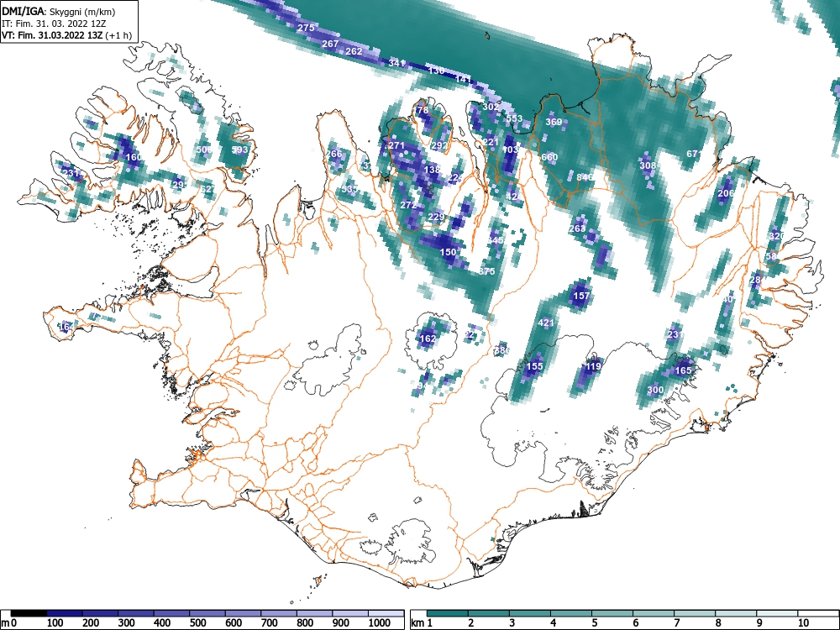Click the 'm 0' legend label
This screenshot has height=630, width=840.
pos(8,623)
